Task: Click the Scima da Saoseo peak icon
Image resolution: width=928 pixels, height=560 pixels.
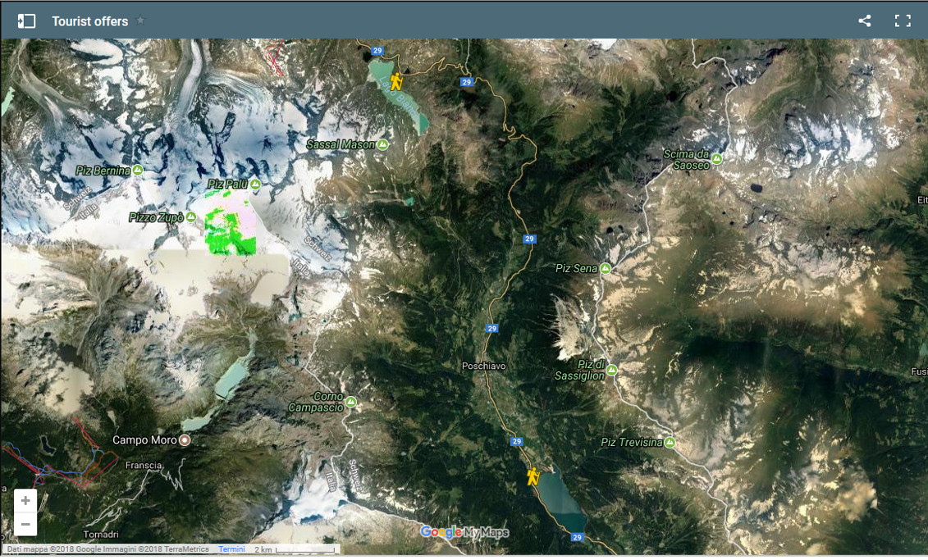Action: (717, 159)
